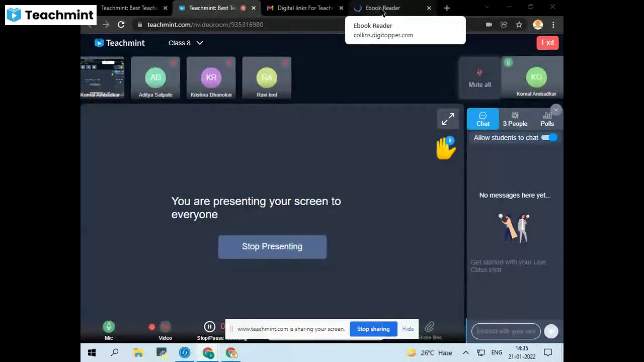Screen dimensions: 644x362
Task: Click the Teachmint logo in header
Action: click(120, 43)
